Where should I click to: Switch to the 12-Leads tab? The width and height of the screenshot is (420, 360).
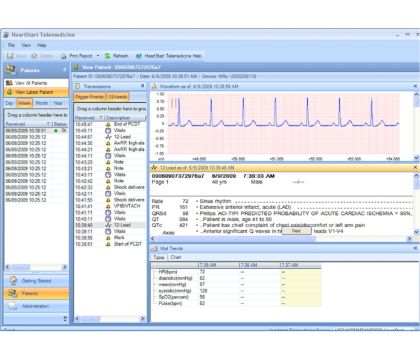[x=118, y=97]
